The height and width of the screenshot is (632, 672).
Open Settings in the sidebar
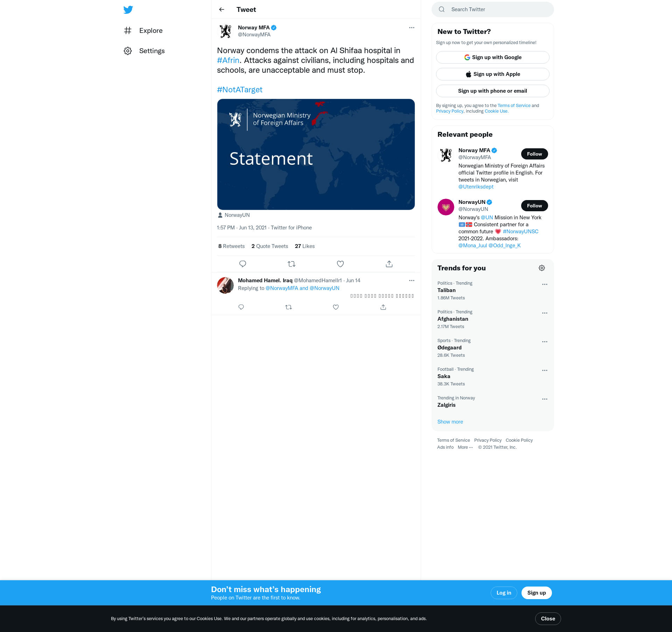click(152, 51)
